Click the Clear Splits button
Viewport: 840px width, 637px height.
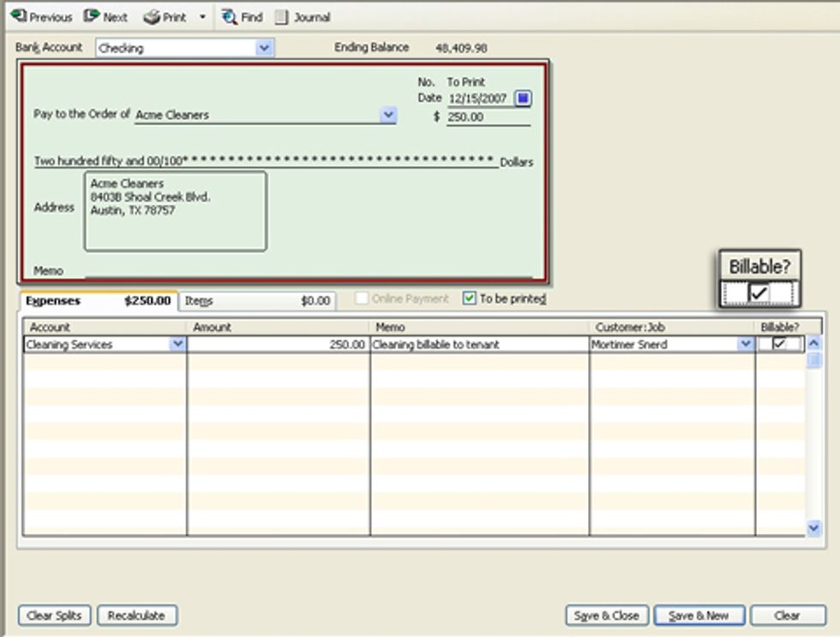pos(55,616)
